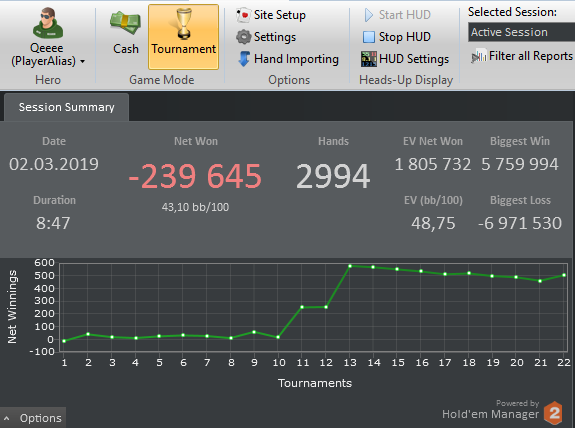Open Filter all Reports
The image size is (575, 428).
pos(522,56)
